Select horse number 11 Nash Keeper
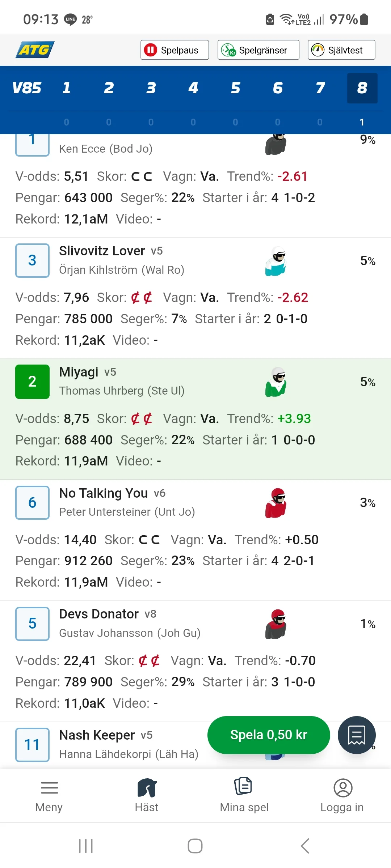This screenshot has height=868, width=391. pyautogui.click(x=32, y=745)
